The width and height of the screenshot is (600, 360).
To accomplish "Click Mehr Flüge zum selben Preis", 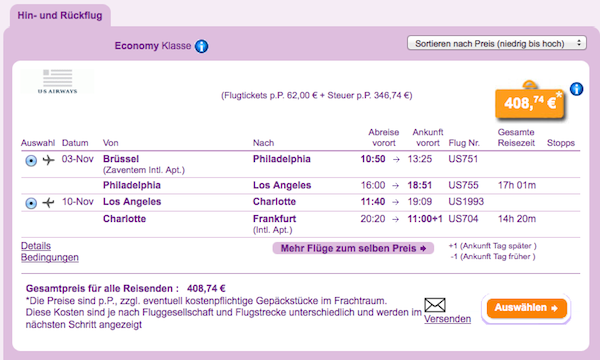I will (x=353, y=248).
